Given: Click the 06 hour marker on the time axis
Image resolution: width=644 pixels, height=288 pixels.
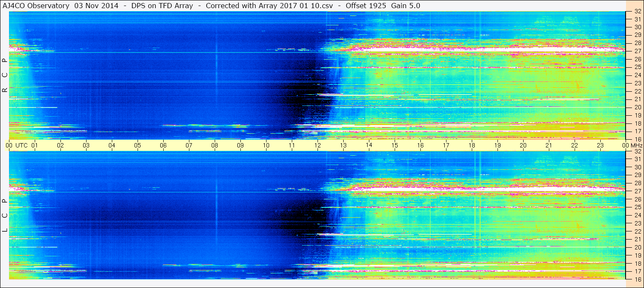Looking at the screenshot, I should 163,146.
